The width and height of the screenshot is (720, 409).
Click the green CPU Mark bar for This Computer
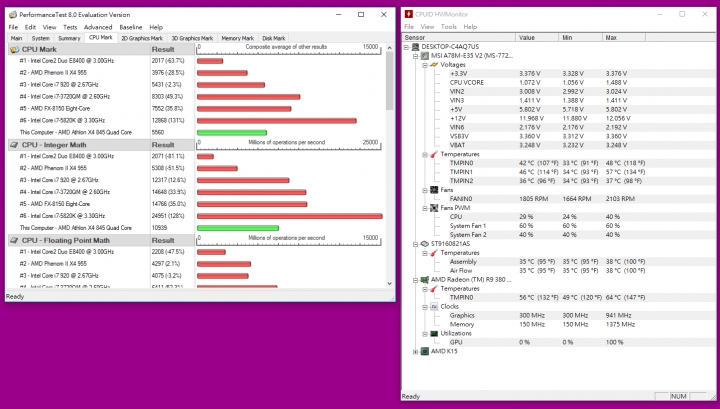tap(232, 133)
